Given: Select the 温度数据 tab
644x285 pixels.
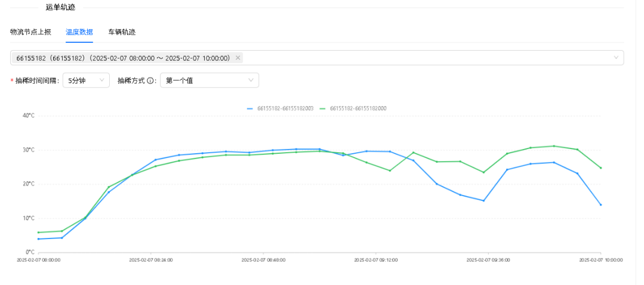Looking at the screenshot, I should (x=79, y=32).
